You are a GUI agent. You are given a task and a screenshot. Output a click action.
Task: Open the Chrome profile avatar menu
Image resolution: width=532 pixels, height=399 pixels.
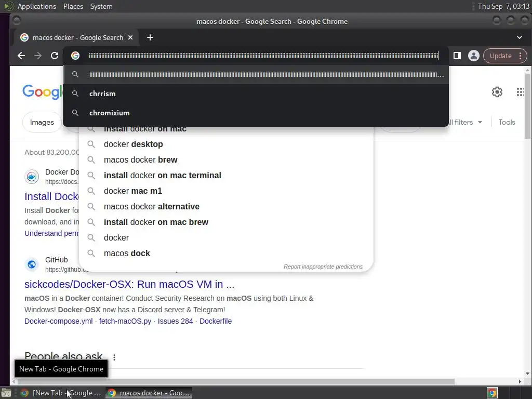pos(474,56)
